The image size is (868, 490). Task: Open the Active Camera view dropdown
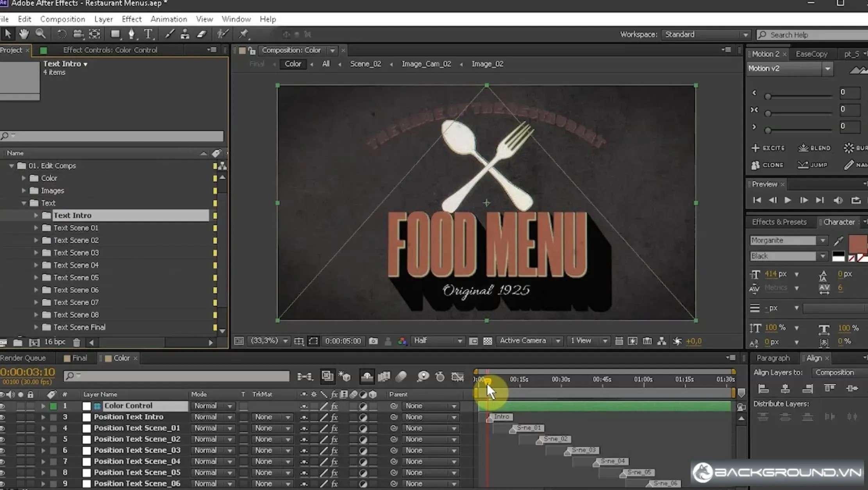pyautogui.click(x=530, y=341)
